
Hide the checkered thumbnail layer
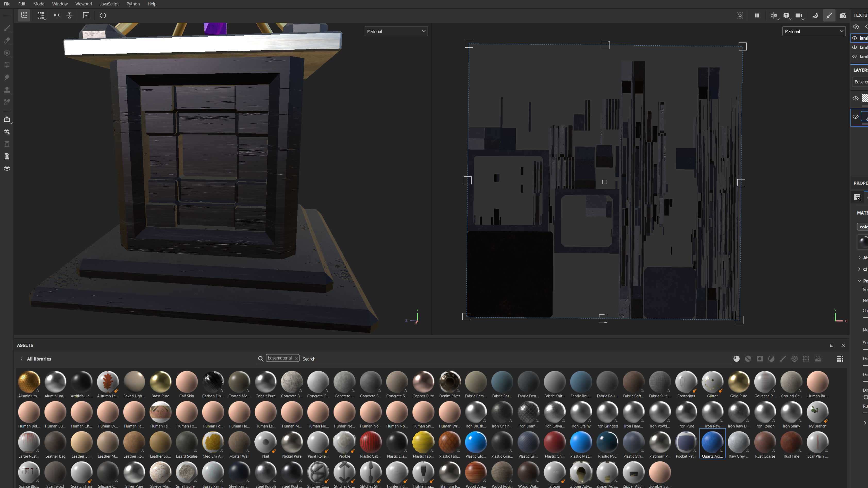(855, 98)
